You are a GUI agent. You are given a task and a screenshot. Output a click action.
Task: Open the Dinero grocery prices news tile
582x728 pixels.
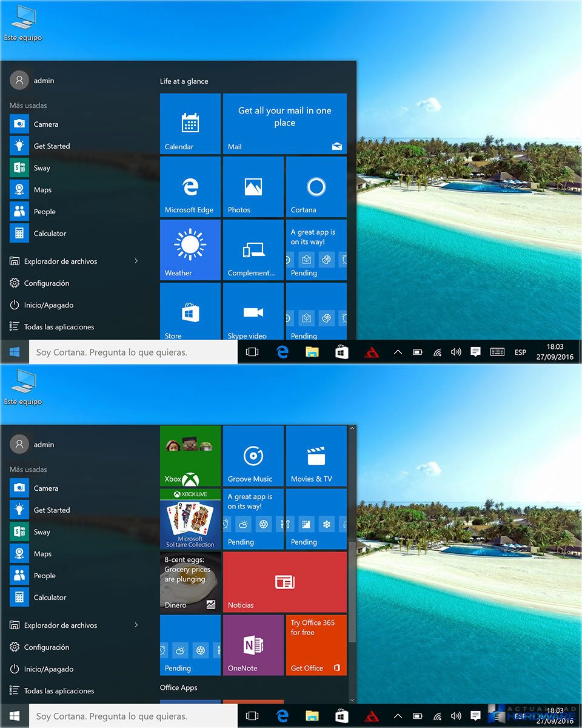coord(190,582)
